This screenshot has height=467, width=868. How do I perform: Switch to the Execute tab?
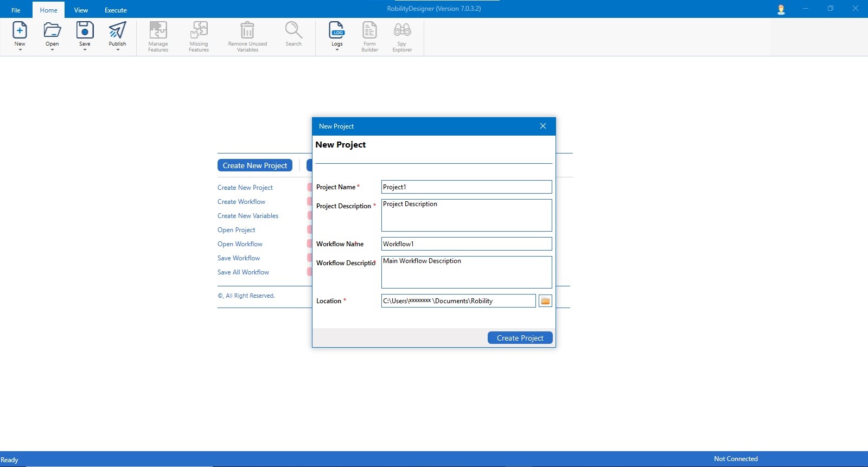[x=116, y=10]
